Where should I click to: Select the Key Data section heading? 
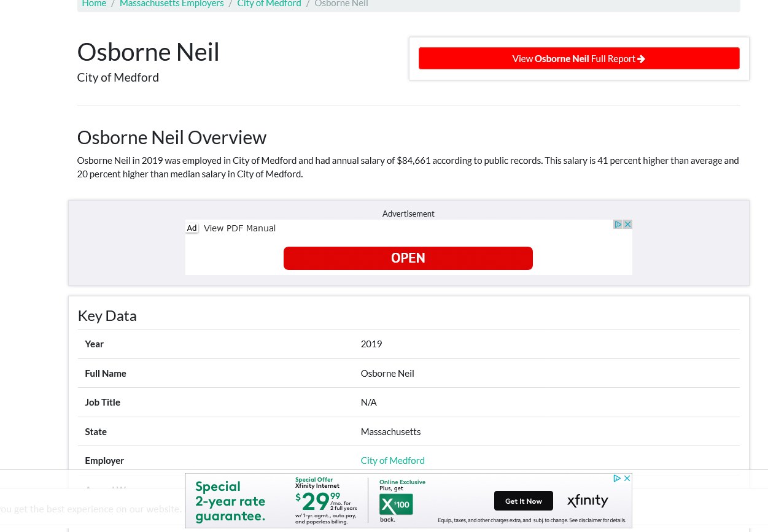click(x=107, y=315)
